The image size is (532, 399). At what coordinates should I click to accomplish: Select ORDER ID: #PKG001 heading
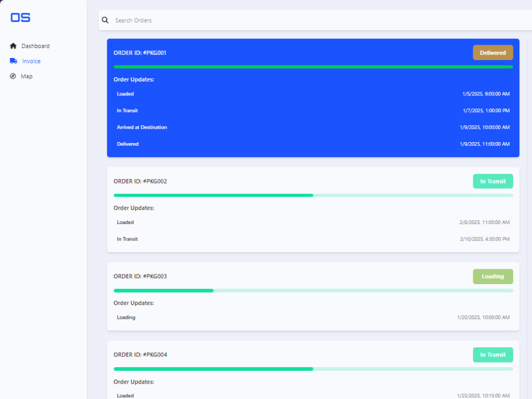coord(140,53)
